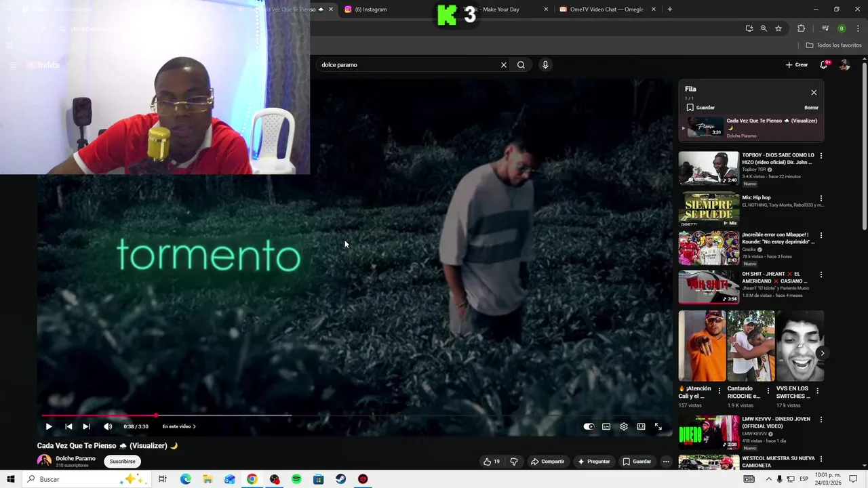This screenshot has width=868, height=488.
Task: Open YouTube account avatar menu
Action: pos(845,65)
